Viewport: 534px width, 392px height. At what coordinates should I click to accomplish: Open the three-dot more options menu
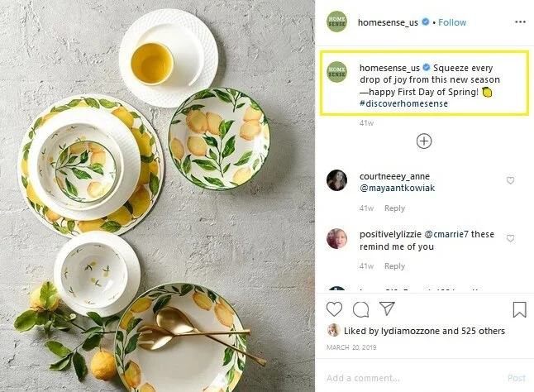pyautogui.click(x=520, y=22)
